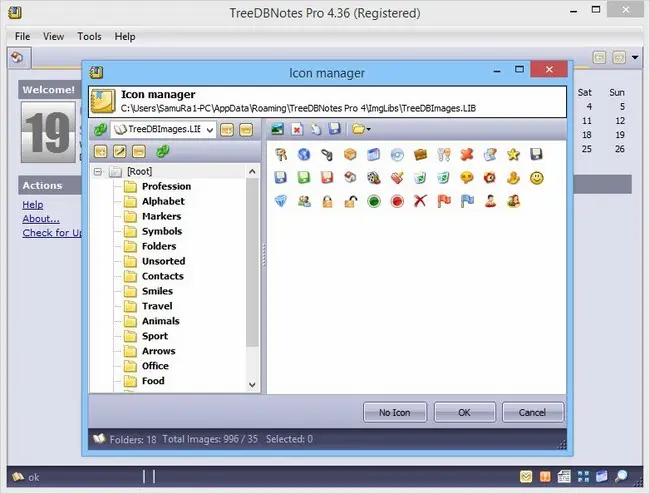Select the yellow star icon
Viewport: 650px width, 494px height.
click(513, 155)
